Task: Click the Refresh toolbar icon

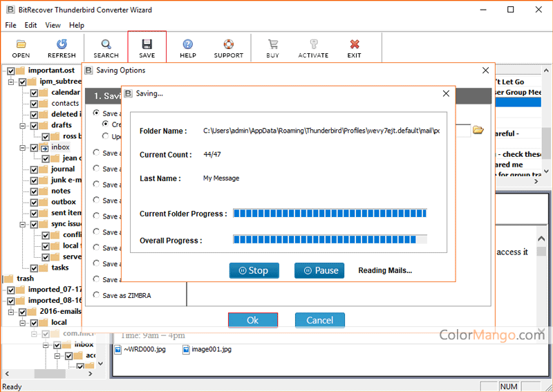Action: 62,44
